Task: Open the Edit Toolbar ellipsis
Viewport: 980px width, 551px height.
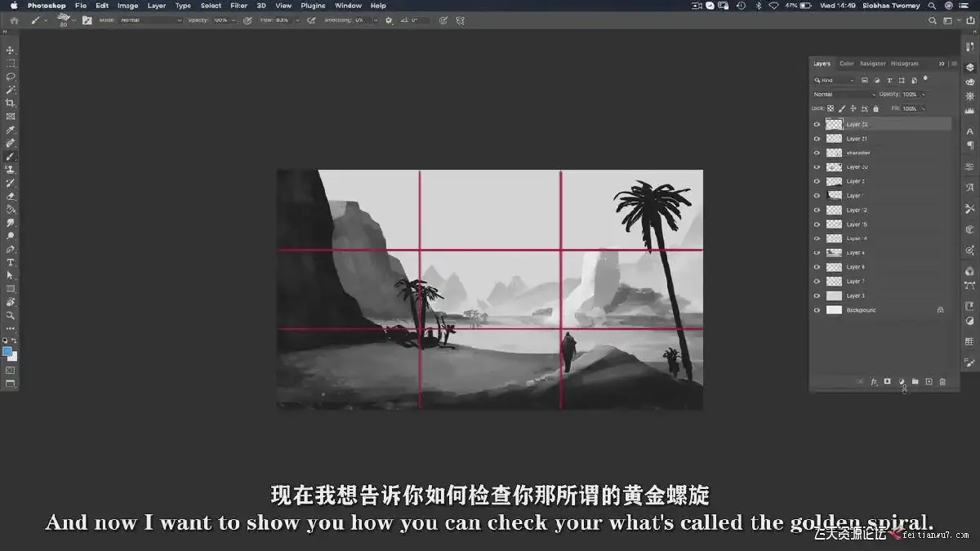Action: [x=11, y=328]
